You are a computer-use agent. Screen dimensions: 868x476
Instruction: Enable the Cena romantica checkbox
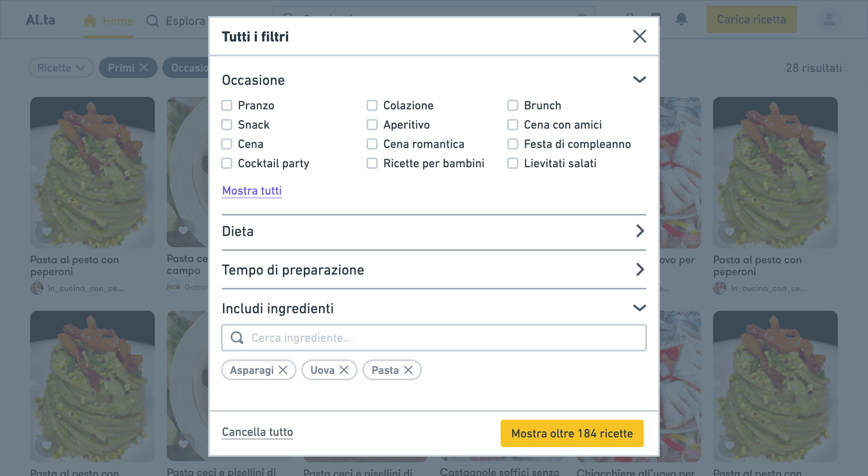(x=372, y=144)
